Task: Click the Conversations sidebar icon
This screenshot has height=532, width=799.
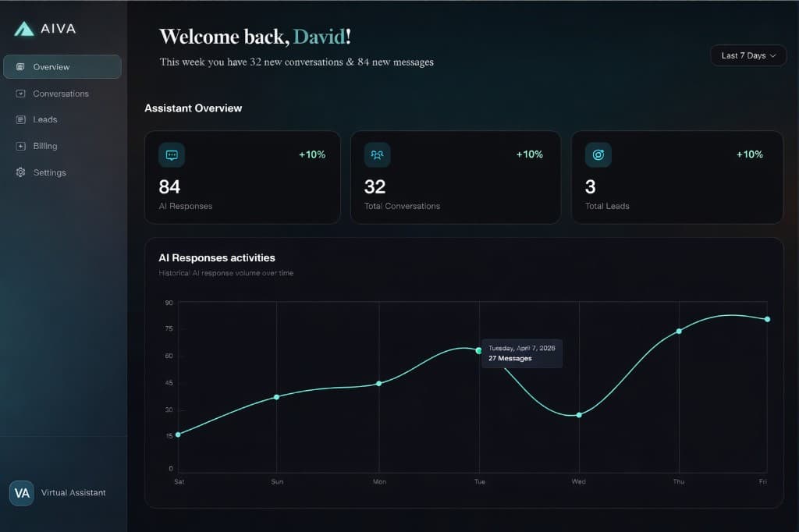Action: click(x=19, y=93)
